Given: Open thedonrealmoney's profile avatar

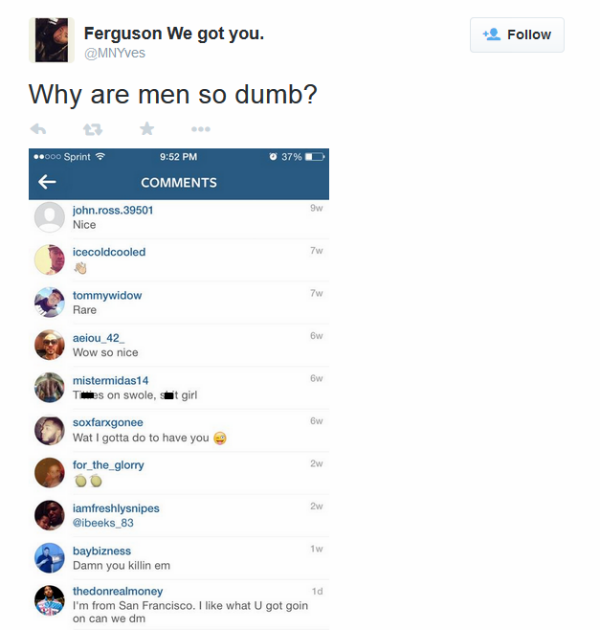Looking at the screenshot, I should pyautogui.click(x=49, y=601).
